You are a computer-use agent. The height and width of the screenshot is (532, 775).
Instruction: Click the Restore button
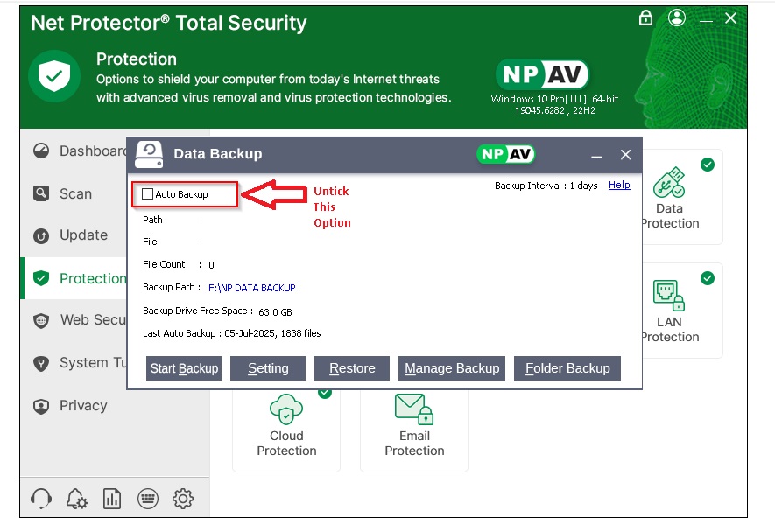[x=352, y=368]
